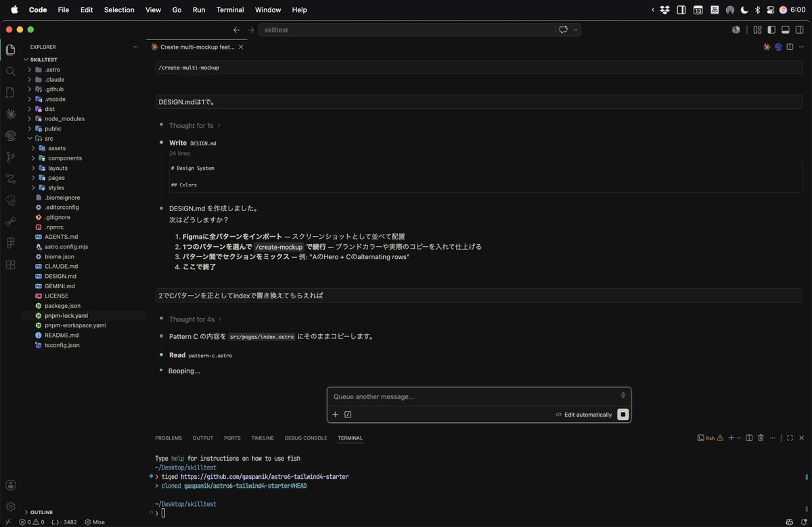Open the chat icon beside command center

pyautogui.click(x=563, y=30)
